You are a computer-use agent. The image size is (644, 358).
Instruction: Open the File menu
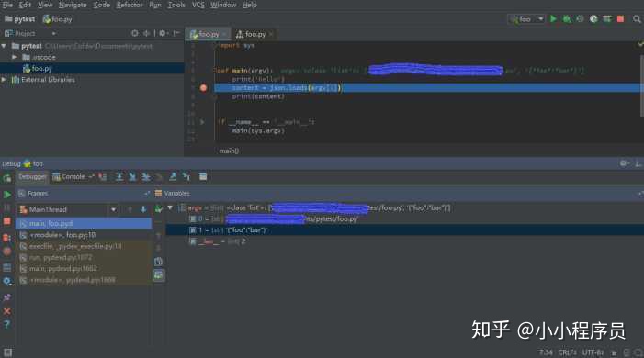[x=7, y=5]
